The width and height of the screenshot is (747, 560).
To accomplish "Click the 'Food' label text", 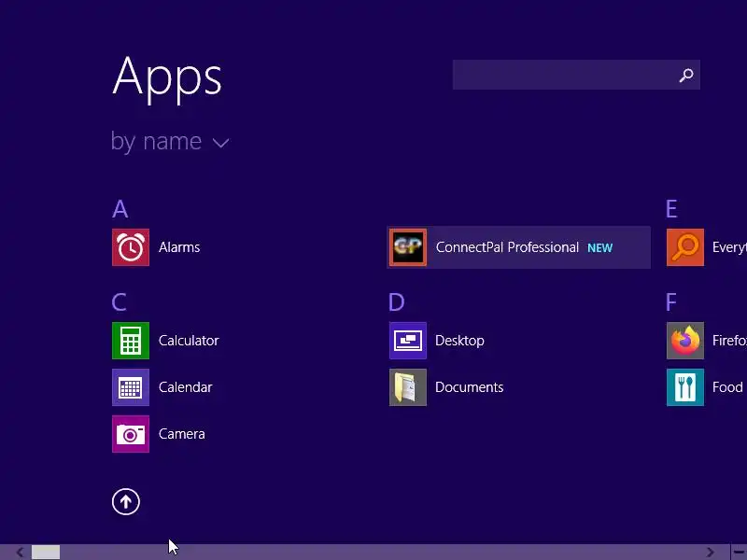I will click(727, 387).
